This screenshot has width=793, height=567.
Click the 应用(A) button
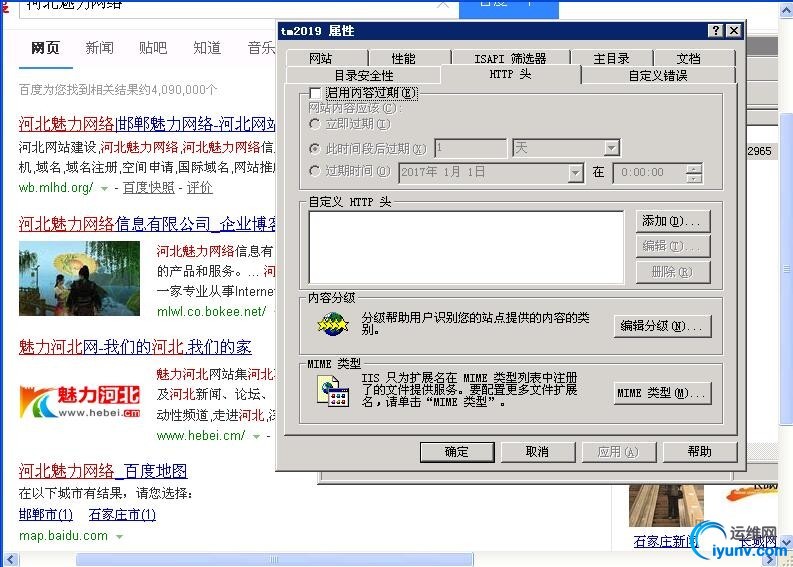[619, 452]
